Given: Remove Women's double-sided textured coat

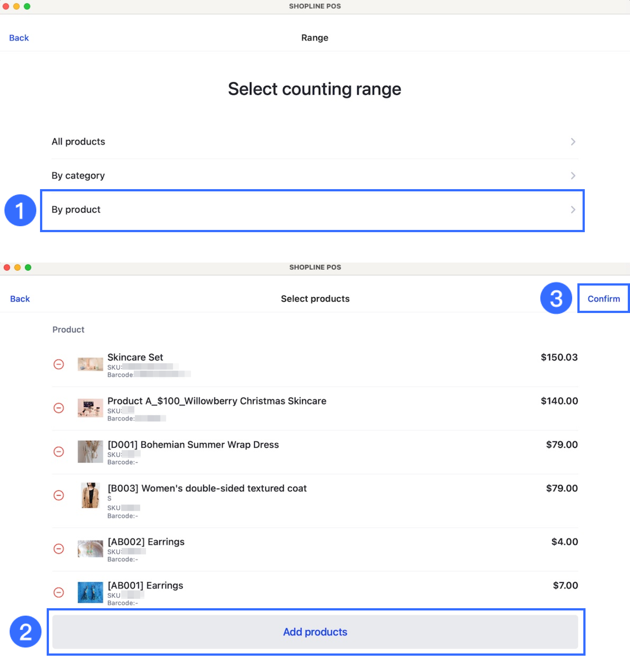Looking at the screenshot, I should pyautogui.click(x=59, y=495).
